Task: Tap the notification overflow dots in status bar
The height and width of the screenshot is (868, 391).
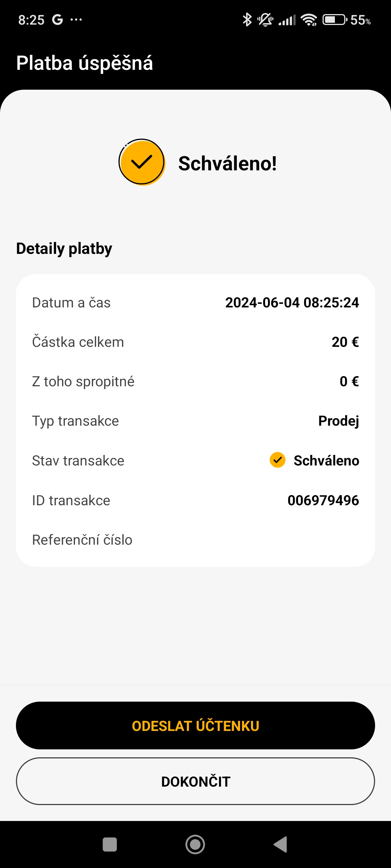Action: coord(76,20)
